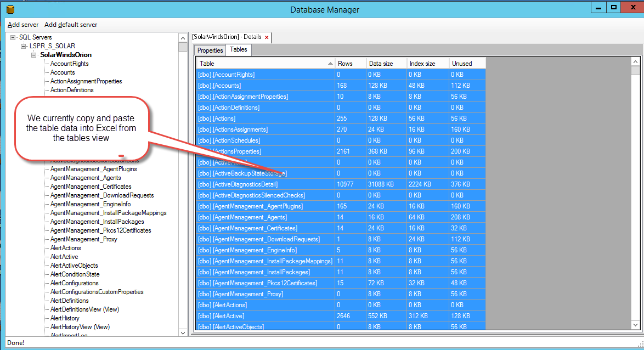The image size is (644, 350).
Task: Select ActionAssignmentProperties in the tree
Action: tap(86, 81)
